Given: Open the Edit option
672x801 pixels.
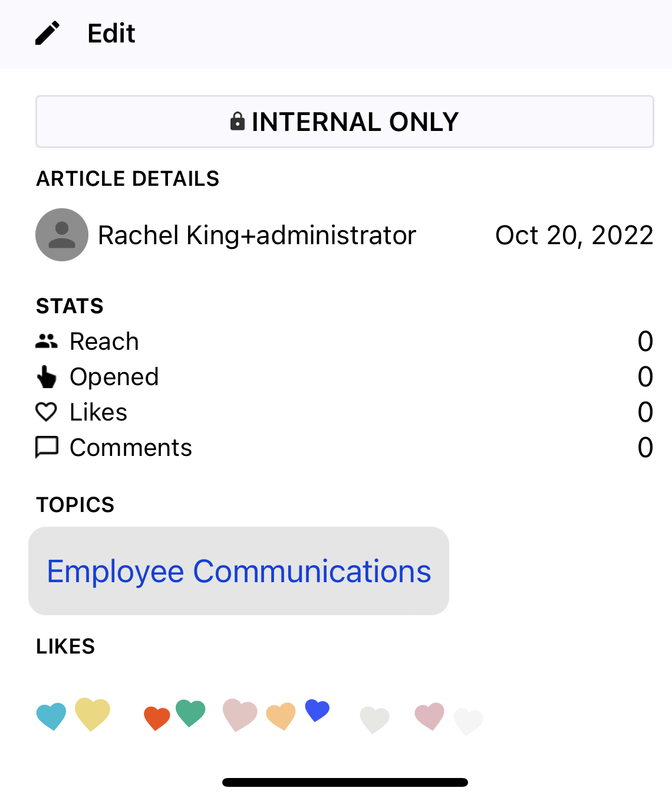Looking at the screenshot, I should (x=111, y=34).
